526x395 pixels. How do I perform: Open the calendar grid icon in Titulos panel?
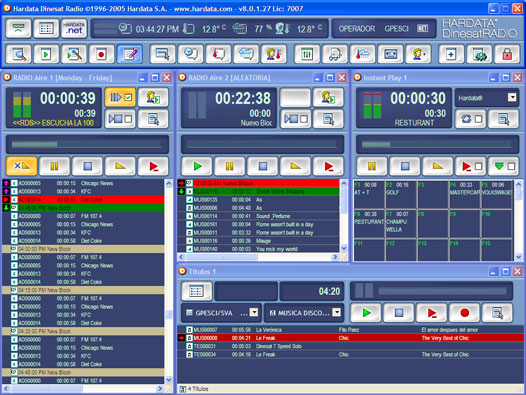197,291
